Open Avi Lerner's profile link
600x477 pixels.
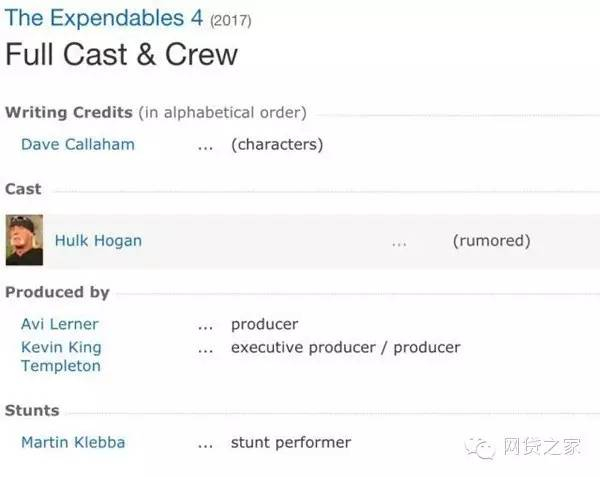pos(60,324)
